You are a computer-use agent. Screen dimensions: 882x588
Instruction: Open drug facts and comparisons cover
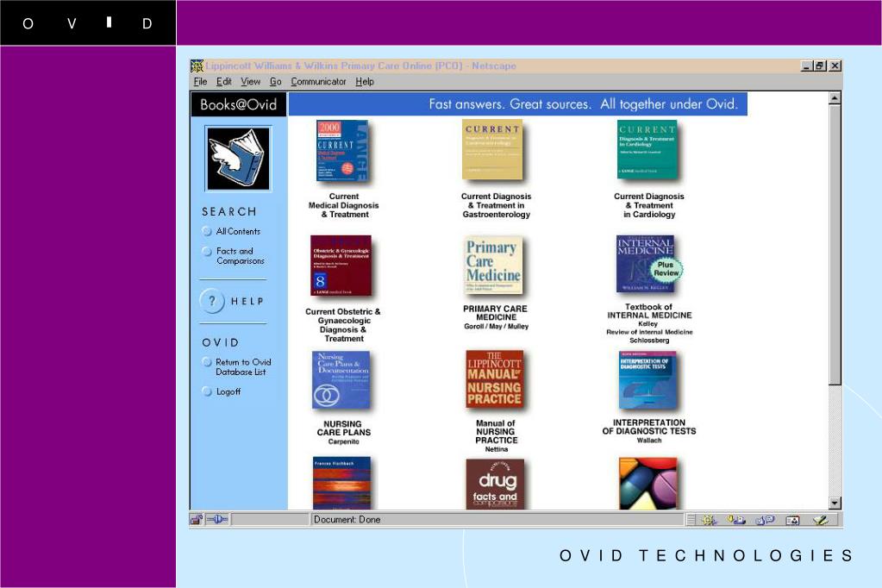coord(495,485)
